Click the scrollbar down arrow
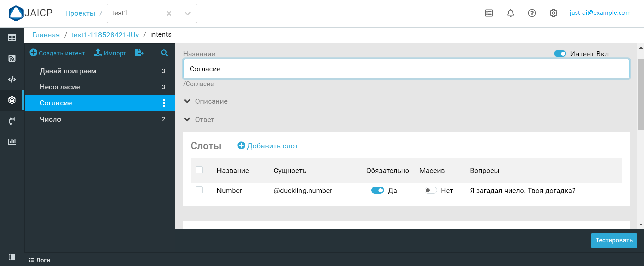This screenshot has height=266, width=644. tap(641, 225)
